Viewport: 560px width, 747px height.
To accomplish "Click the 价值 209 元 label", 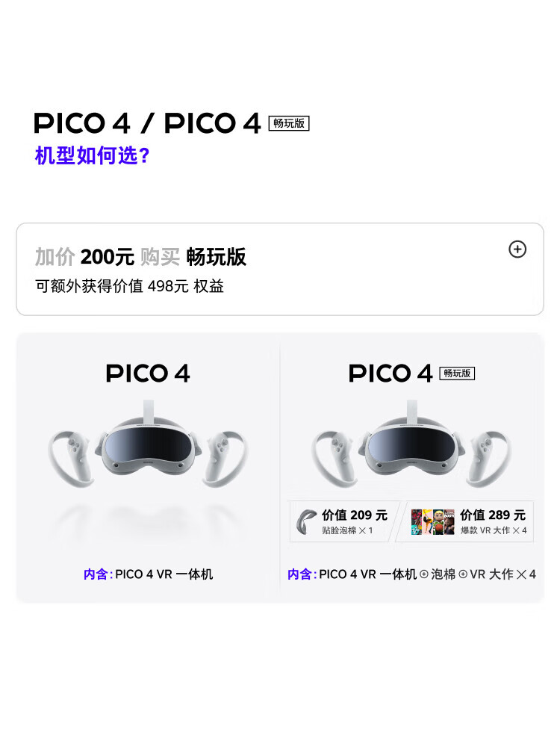I will pyautogui.click(x=355, y=515).
